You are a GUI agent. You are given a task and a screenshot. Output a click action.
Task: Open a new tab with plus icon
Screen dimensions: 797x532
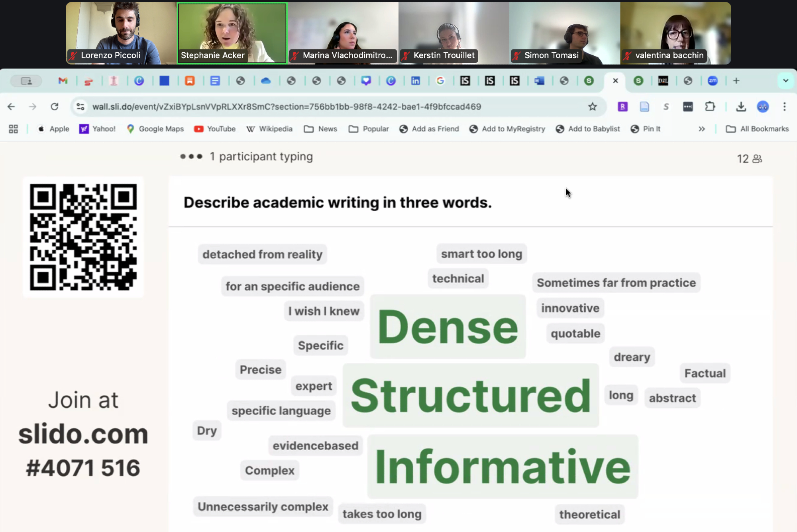(736, 81)
